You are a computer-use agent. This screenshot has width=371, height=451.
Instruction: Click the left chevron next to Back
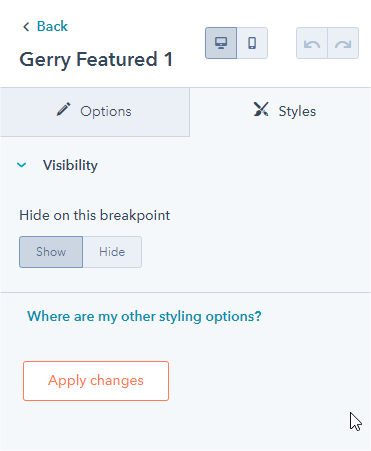click(26, 26)
